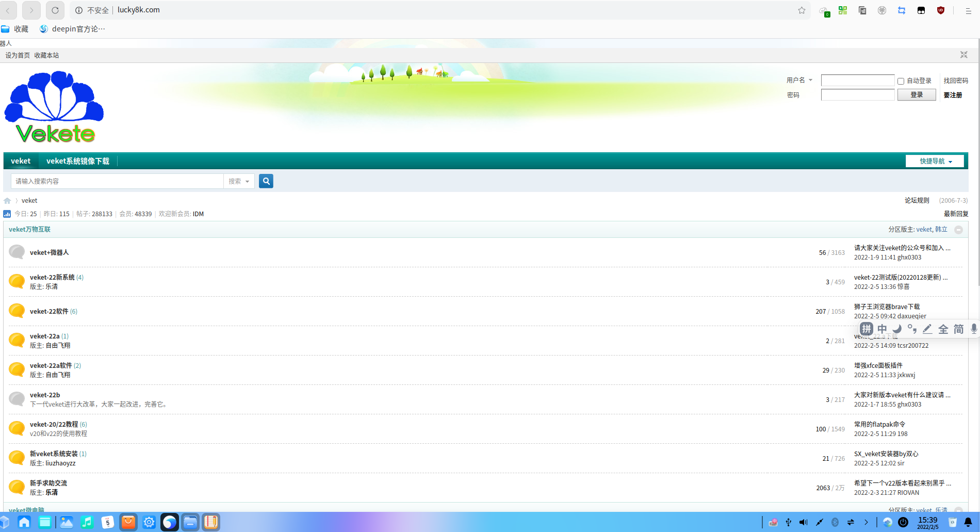Image resolution: width=980 pixels, height=532 pixels.
Task: Click the uBlock Origin shield extension icon
Action: click(941, 10)
